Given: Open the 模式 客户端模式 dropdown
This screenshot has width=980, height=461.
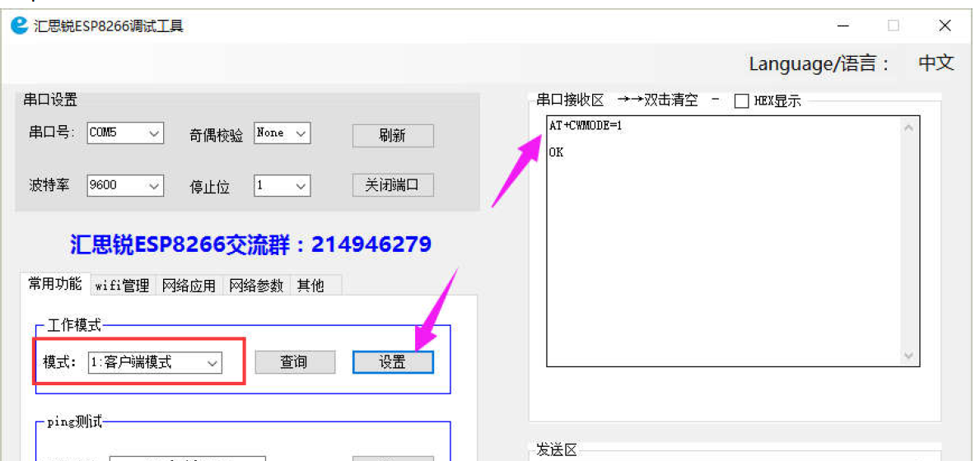Looking at the screenshot, I should (155, 362).
